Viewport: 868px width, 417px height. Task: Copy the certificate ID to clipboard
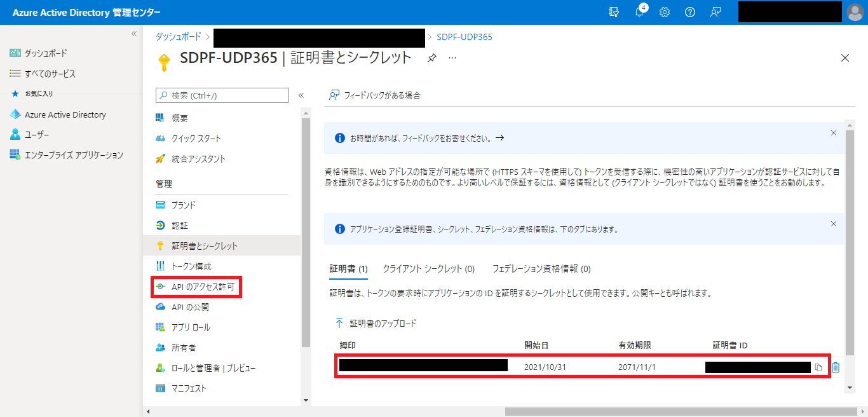coord(819,367)
